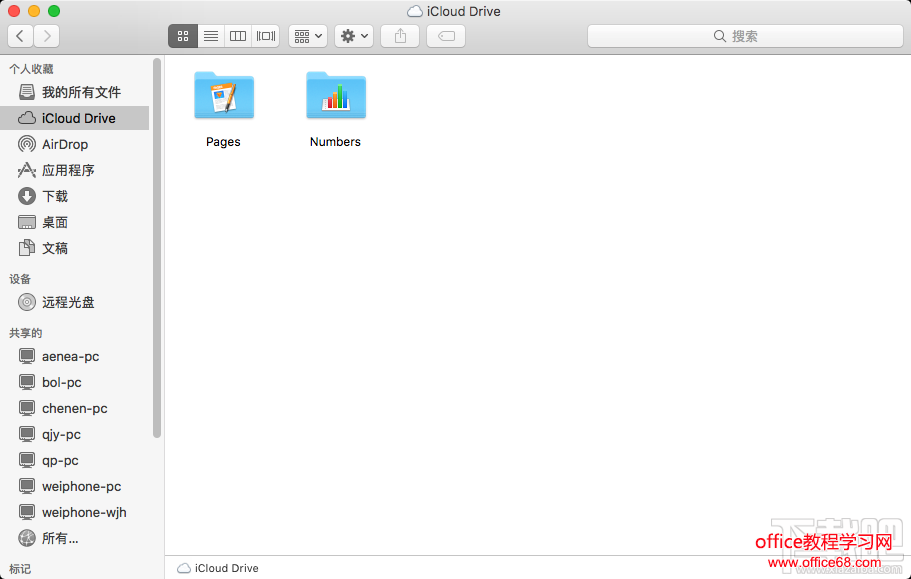Open the item arrangement dropdown
This screenshot has width=911, height=579.
click(308, 36)
